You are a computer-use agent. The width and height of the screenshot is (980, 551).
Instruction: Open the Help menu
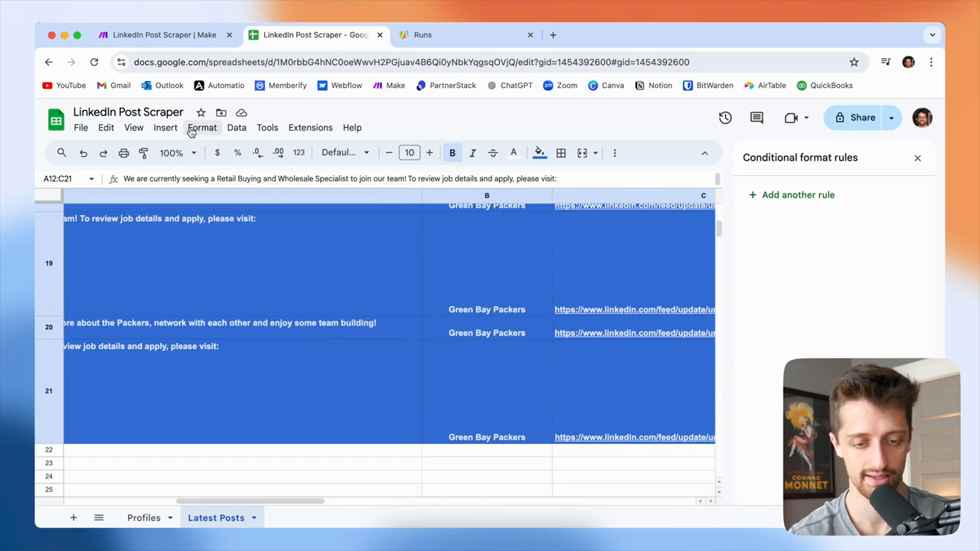pyautogui.click(x=352, y=128)
